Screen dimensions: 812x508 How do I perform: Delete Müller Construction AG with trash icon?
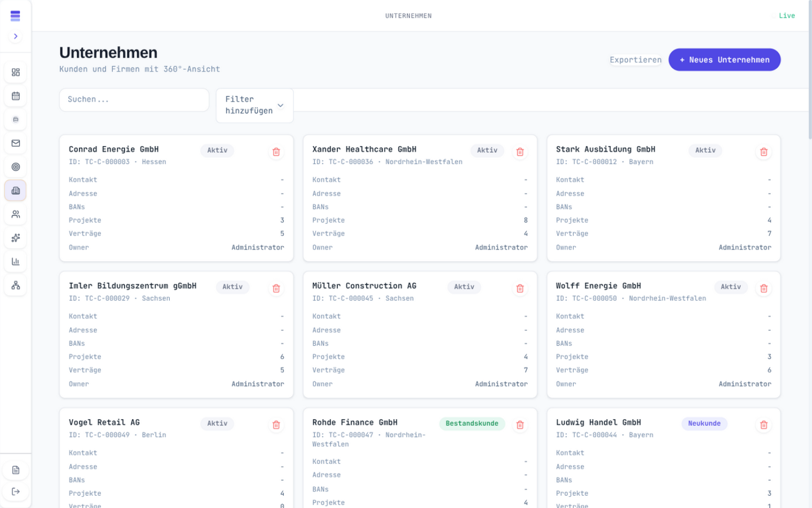(520, 288)
